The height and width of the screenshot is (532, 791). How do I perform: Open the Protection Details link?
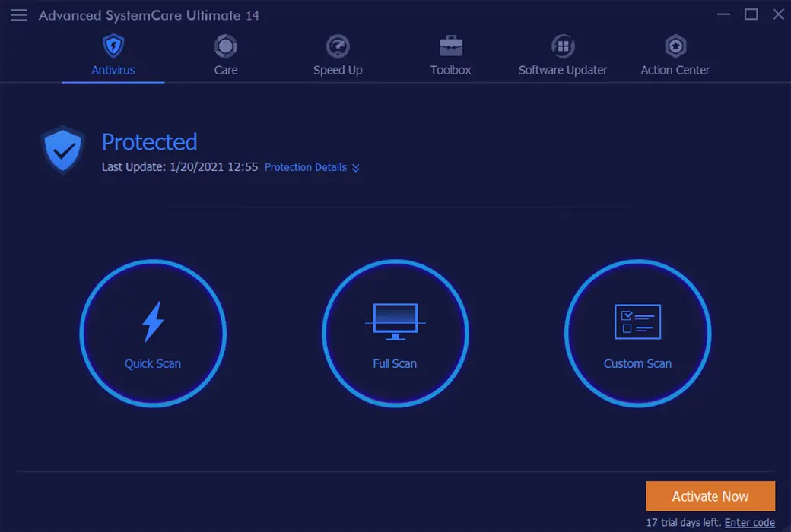click(306, 167)
